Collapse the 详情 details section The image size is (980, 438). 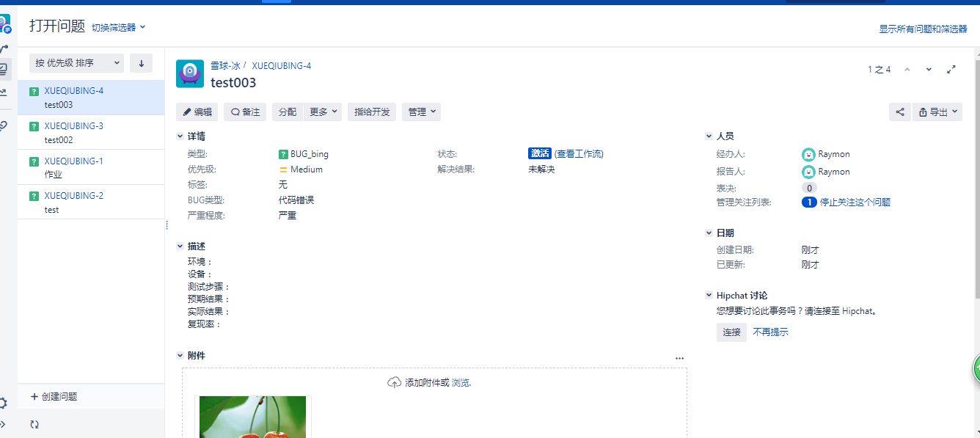180,136
